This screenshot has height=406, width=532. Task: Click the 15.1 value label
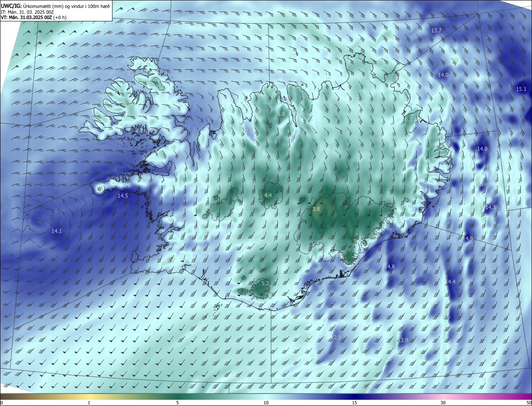click(x=521, y=89)
